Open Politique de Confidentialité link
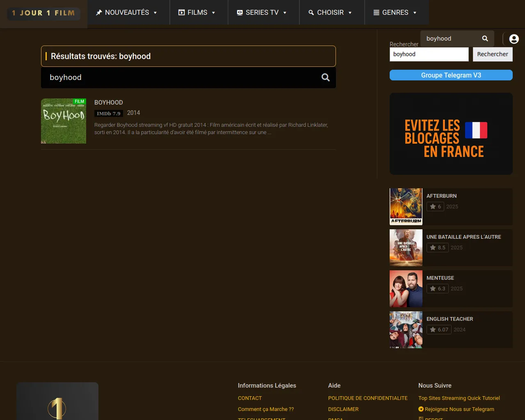 coord(368,398)
